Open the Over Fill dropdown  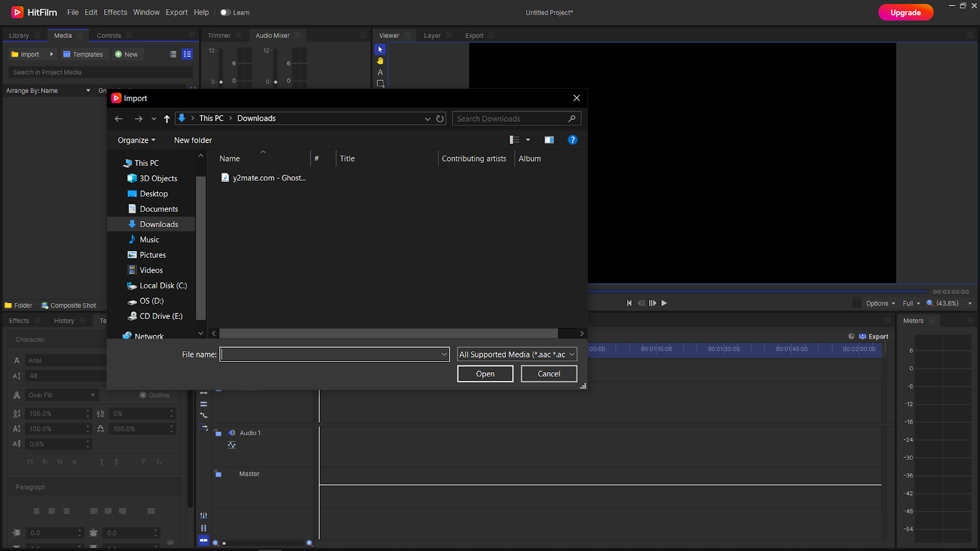61,395
